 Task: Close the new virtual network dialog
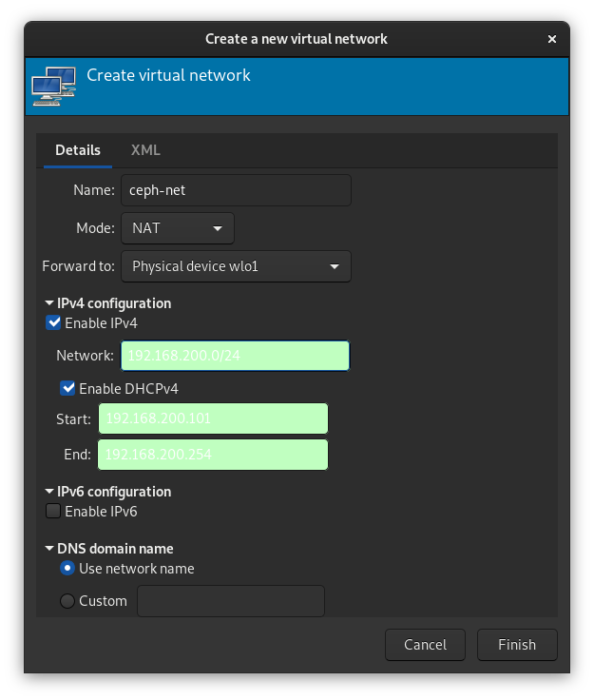(551, 39)
